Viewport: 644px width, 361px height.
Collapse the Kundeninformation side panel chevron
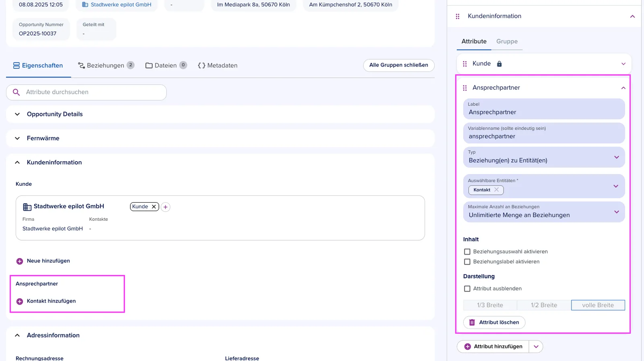[x=632, y=17]
